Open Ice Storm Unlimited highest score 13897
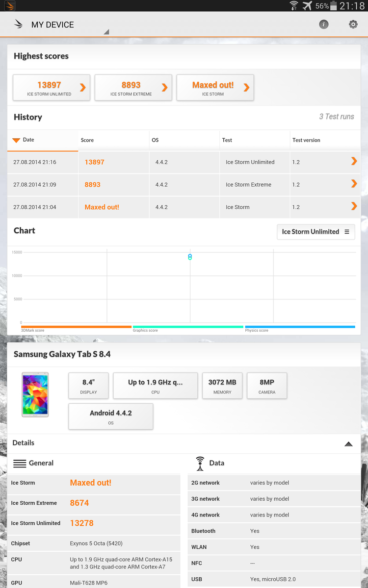Image resolution: width=368 pixels, height=588 pixels. tap(52, 88)
